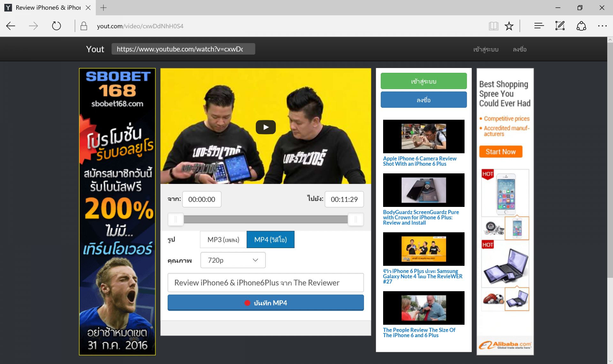This screenshot has height=364, width=613.
Task: Click the HOT laptop product image
Action: (x=505, y=264)
